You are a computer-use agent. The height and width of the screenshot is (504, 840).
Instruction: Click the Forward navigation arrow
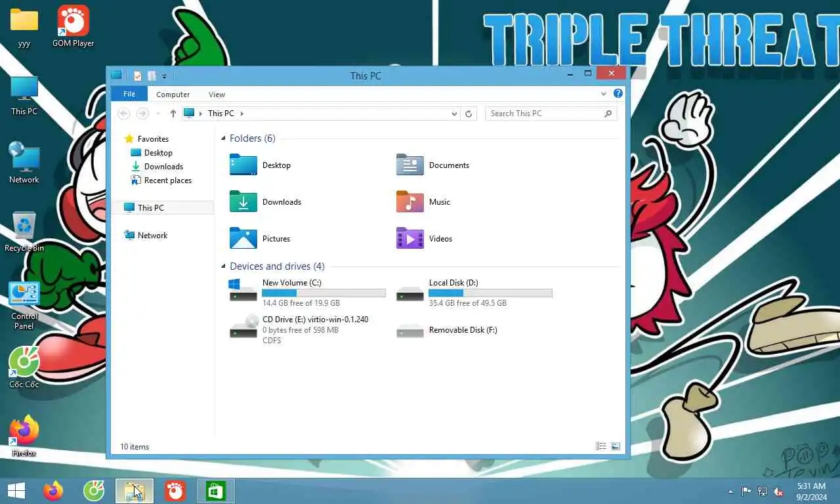142,114
